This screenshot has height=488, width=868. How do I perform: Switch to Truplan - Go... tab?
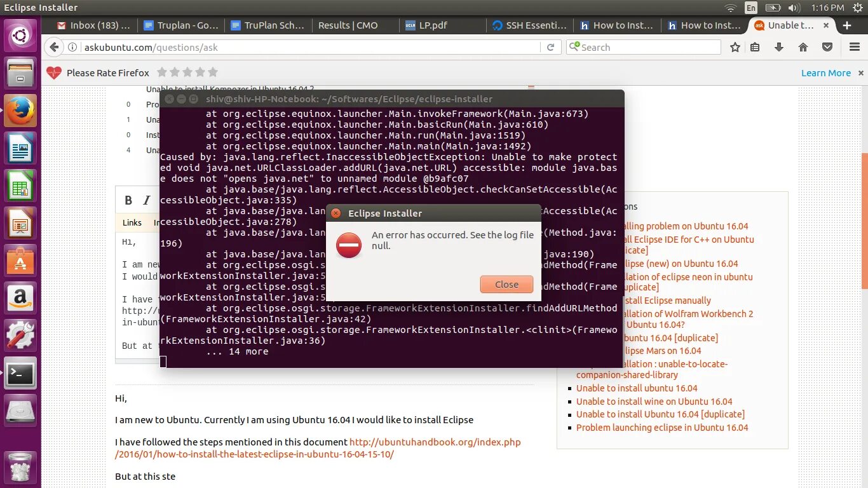tap(180, 25)
